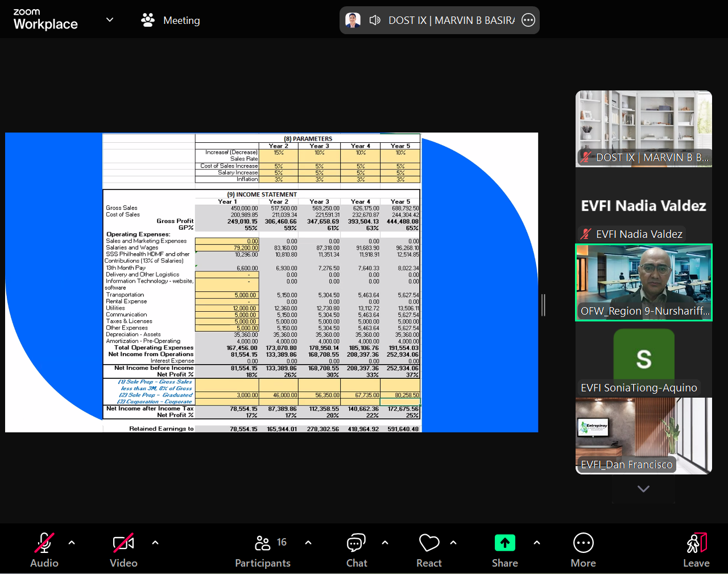Unmute the microphone Audio icon
This screenshot has height=574, width=728.
[x=44, y=544]
